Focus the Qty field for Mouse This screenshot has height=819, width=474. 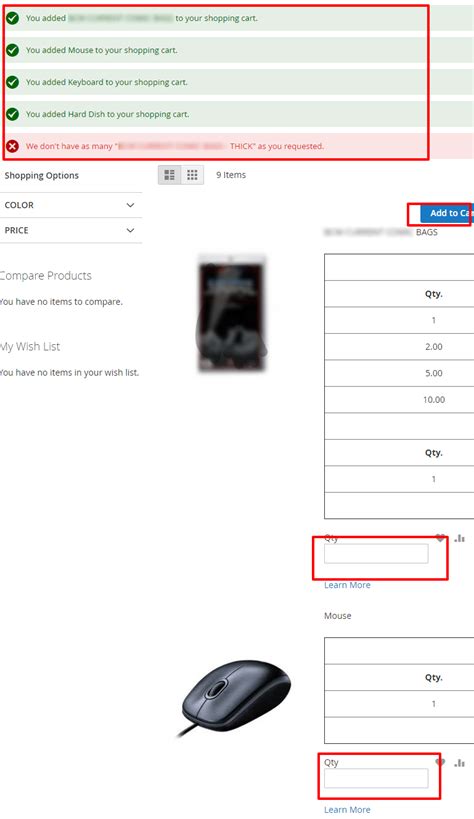pos(376,778)
